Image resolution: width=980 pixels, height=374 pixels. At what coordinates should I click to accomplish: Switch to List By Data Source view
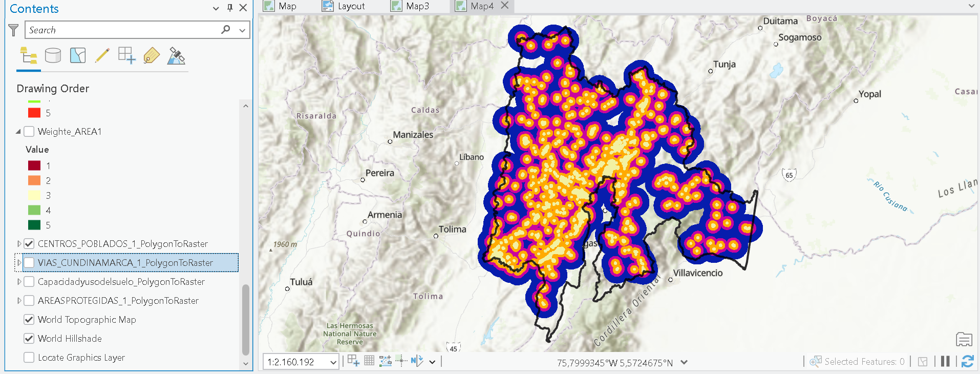[x=53, y=55]
